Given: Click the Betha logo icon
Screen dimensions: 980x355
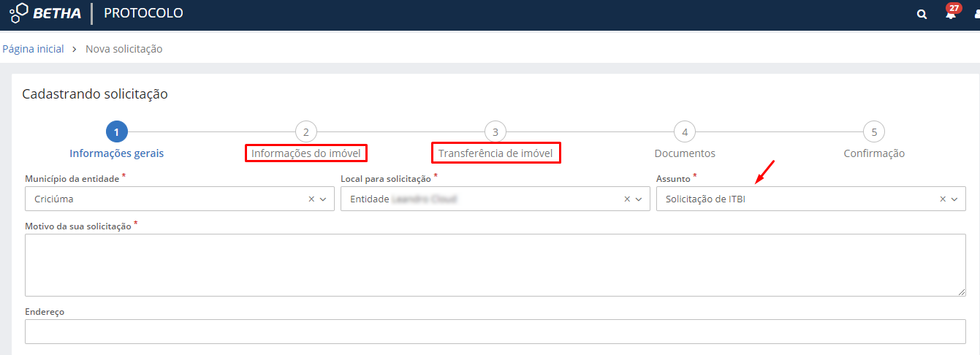Looking at the screenshot, I should point(19,13).
